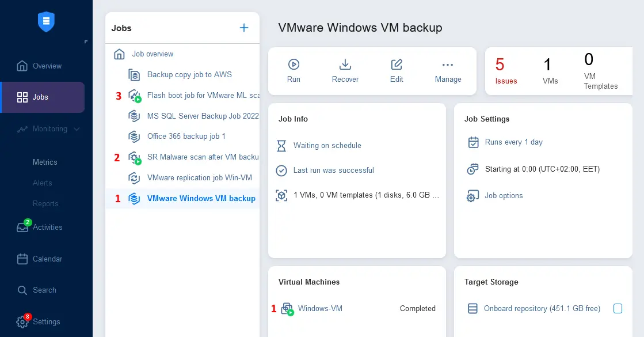This screenshot has height=337, width=644.
Task: Select SR Malware scan after VM backup
Action: click(x=203, y=157)
